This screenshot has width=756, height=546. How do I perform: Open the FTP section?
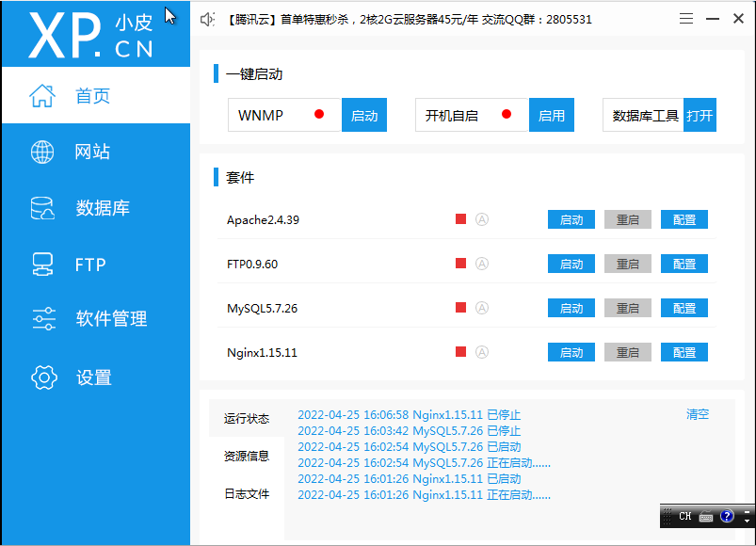click(96, 265)
